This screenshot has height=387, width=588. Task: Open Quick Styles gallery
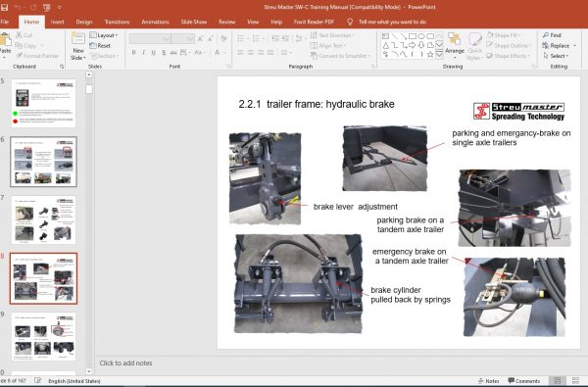pos(474,46)
